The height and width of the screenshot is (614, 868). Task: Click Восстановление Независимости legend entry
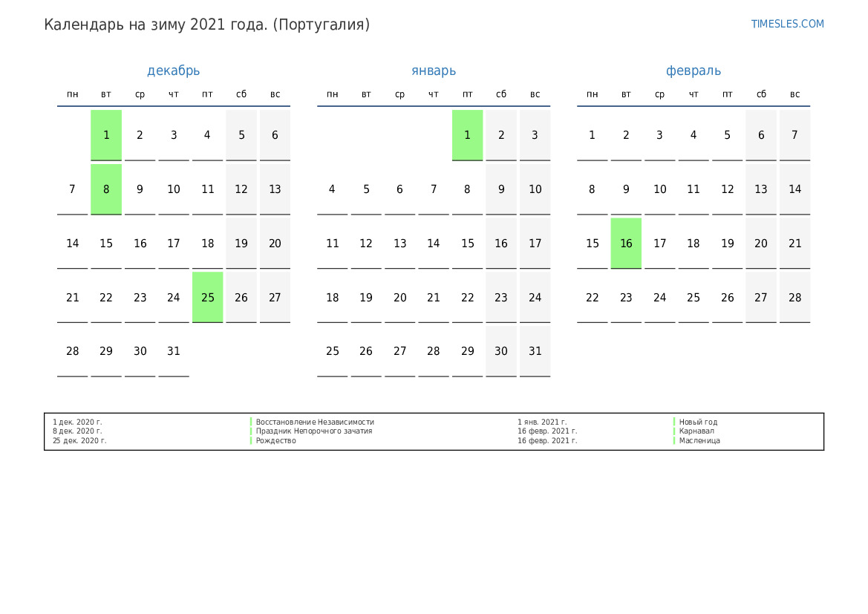(x=315, y=422)
